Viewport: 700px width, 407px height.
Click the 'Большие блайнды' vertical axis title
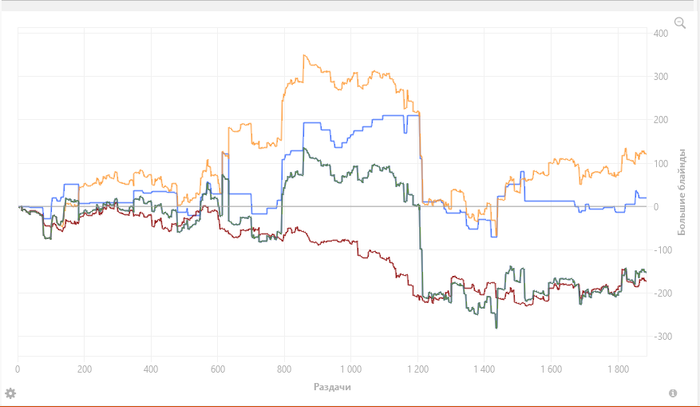tap(684, 192)
